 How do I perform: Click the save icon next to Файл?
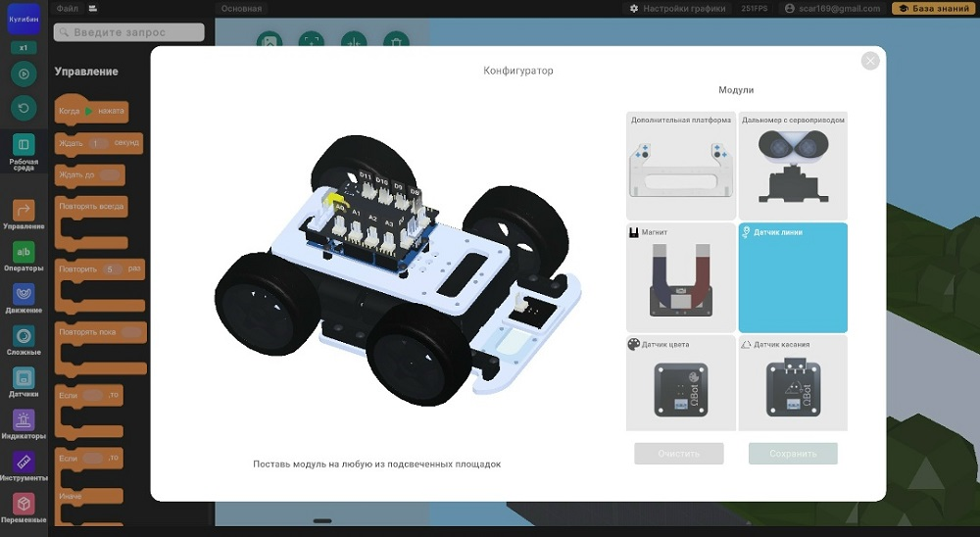pyautogui.click(x=93, y=8)
